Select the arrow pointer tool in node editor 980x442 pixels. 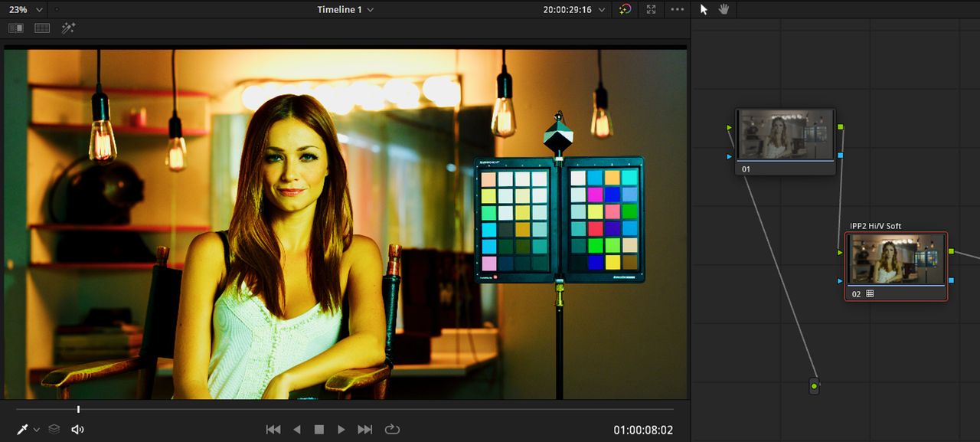[x=704, y=9]
